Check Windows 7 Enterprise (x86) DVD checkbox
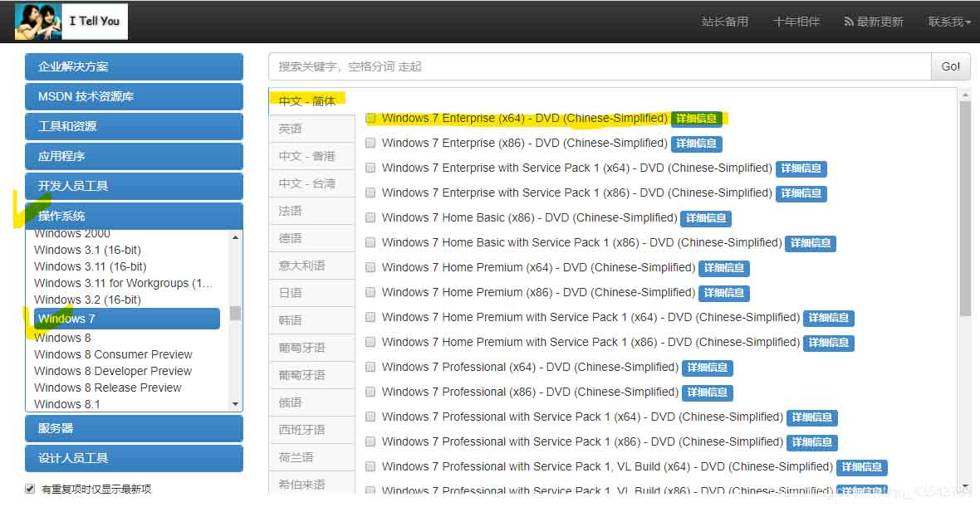980x507 pixels. click(370, 143)
